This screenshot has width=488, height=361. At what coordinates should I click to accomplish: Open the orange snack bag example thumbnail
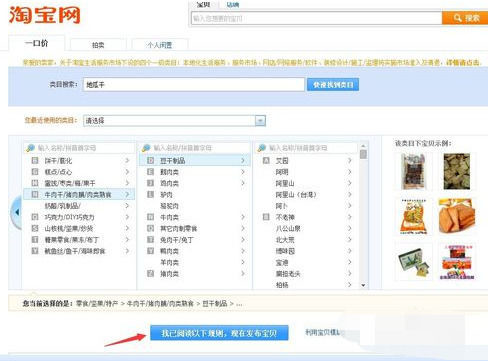[x=413, y=216]
